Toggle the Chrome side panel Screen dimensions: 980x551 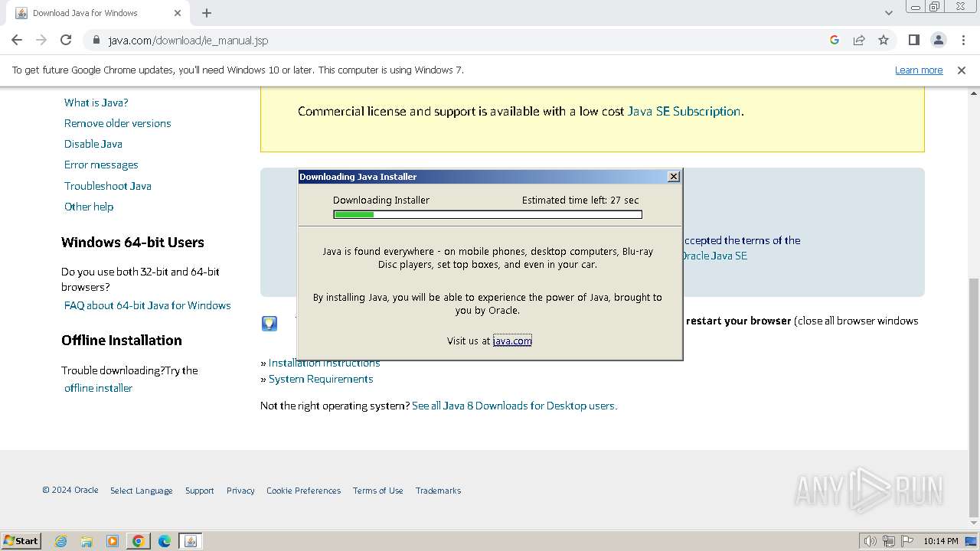click(913, 40)
